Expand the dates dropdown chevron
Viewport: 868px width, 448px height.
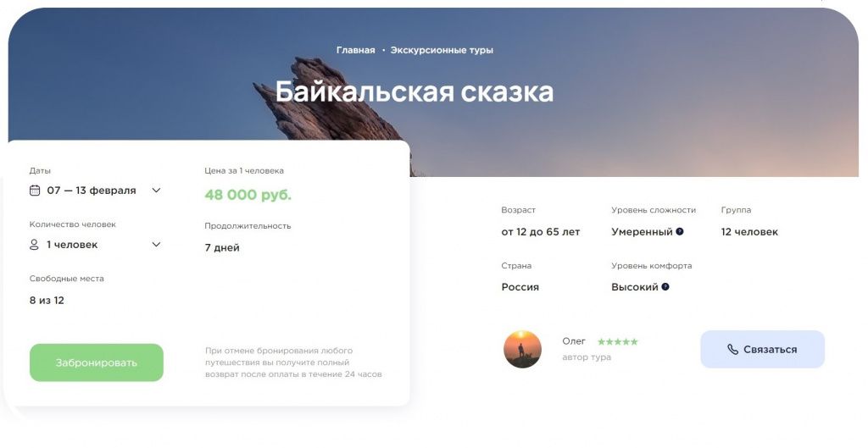pos(156,191)
